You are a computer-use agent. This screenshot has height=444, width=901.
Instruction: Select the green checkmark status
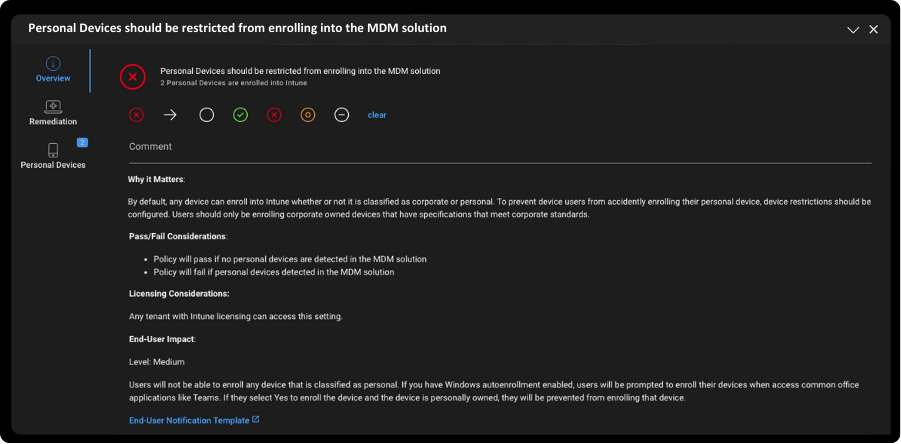[x=240, y=115]
